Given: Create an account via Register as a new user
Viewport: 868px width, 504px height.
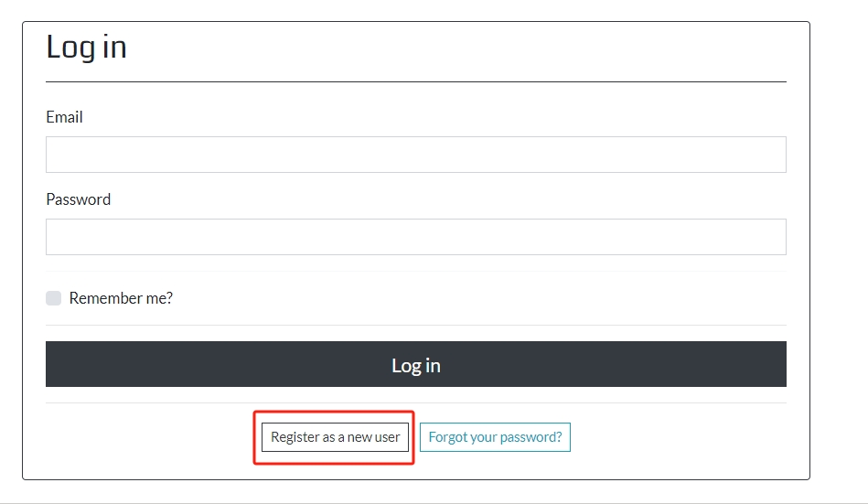Looking at the screenshot, I should [335, 437].
